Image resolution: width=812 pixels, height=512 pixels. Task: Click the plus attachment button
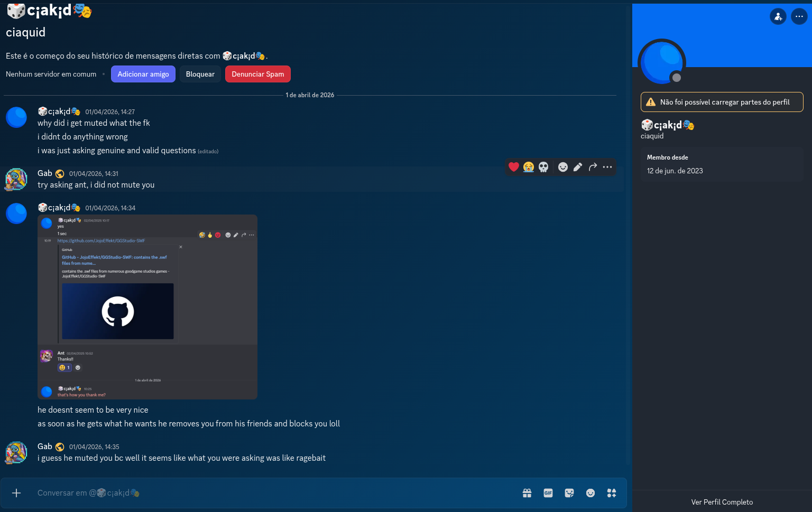pos(16,493)
